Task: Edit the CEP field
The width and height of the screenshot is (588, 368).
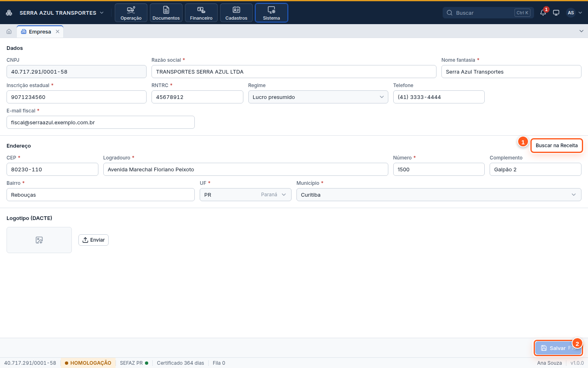Action: [x=52, y=169]
